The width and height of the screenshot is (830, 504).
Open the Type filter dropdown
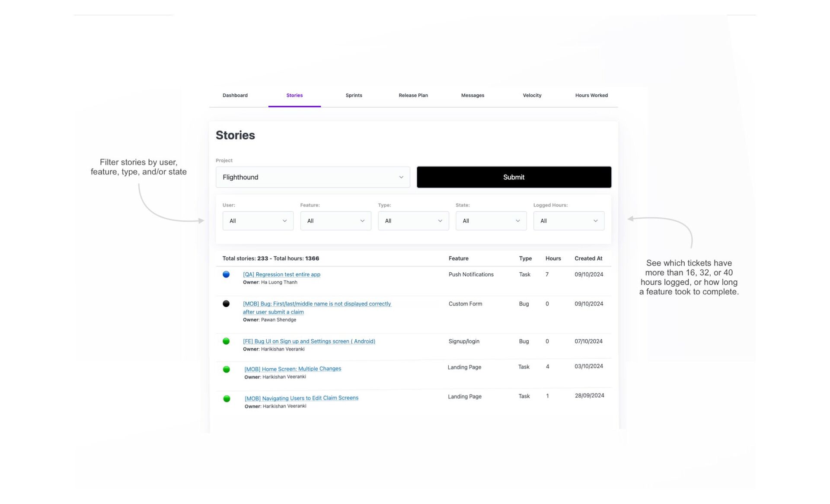(413, 221)
